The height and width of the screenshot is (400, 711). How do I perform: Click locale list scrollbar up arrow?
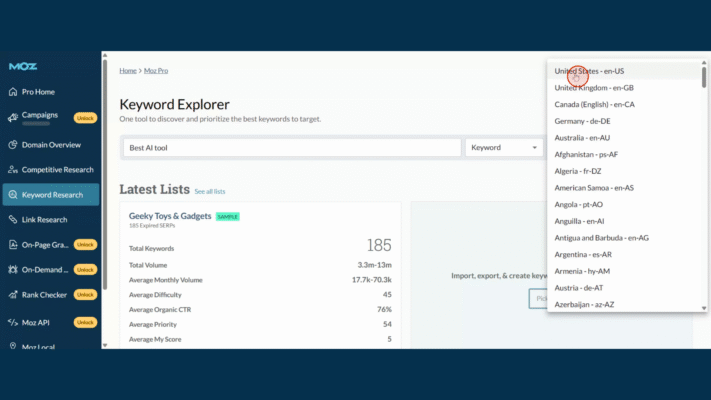coord(704,63)
